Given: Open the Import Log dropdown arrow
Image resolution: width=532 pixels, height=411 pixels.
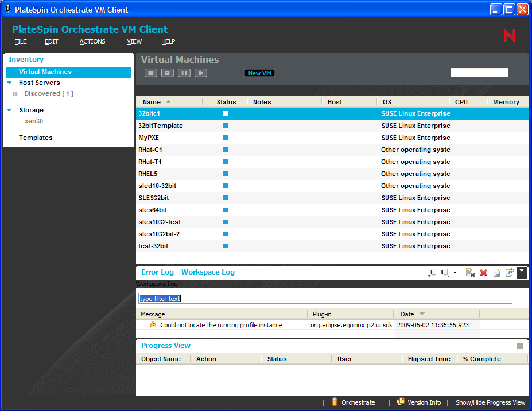Looking at the screenshot, I should pyautogui.click(x=455, y=273).
